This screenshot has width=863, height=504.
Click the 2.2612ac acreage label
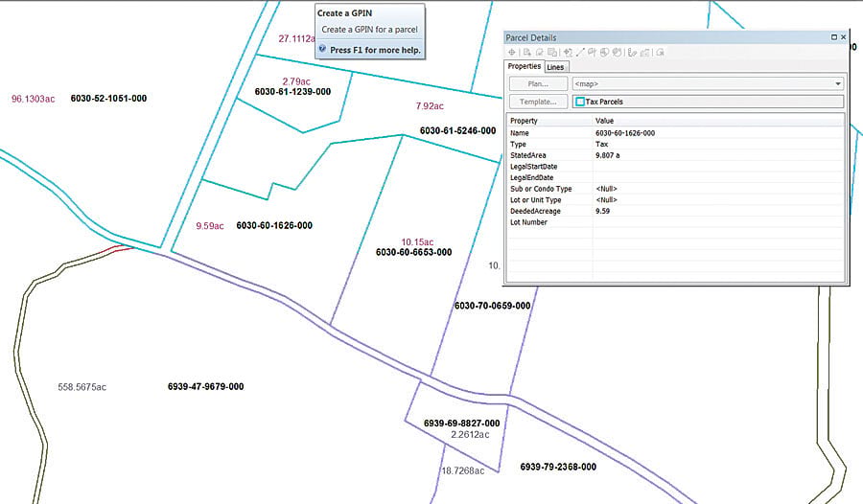tap(470, 435)
